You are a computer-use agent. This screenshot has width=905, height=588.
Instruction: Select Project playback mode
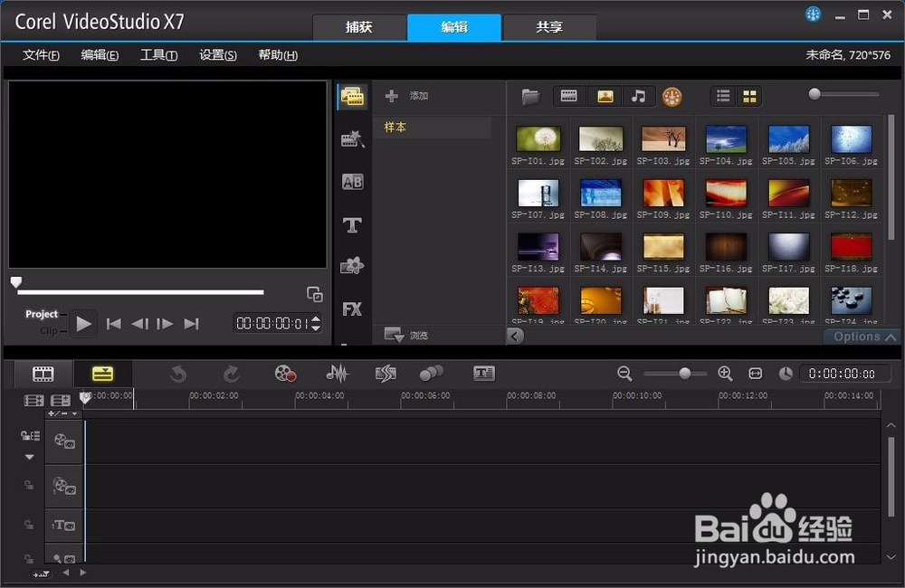(42, 314)
